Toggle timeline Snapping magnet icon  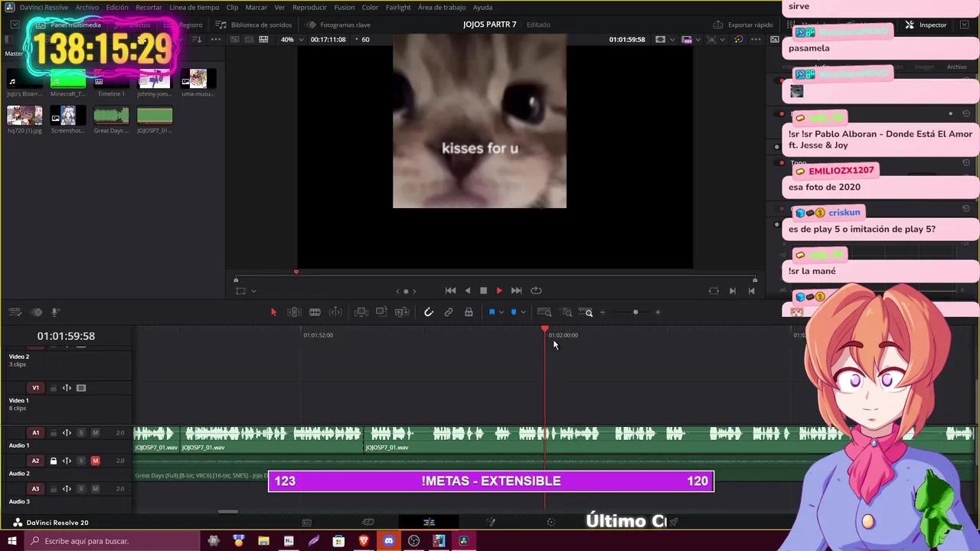pos(429,312)
